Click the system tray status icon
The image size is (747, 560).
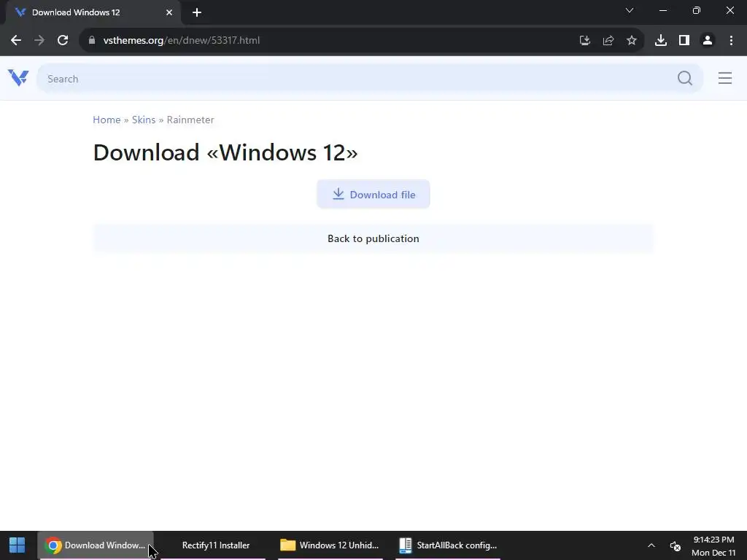tap(675, 545)
